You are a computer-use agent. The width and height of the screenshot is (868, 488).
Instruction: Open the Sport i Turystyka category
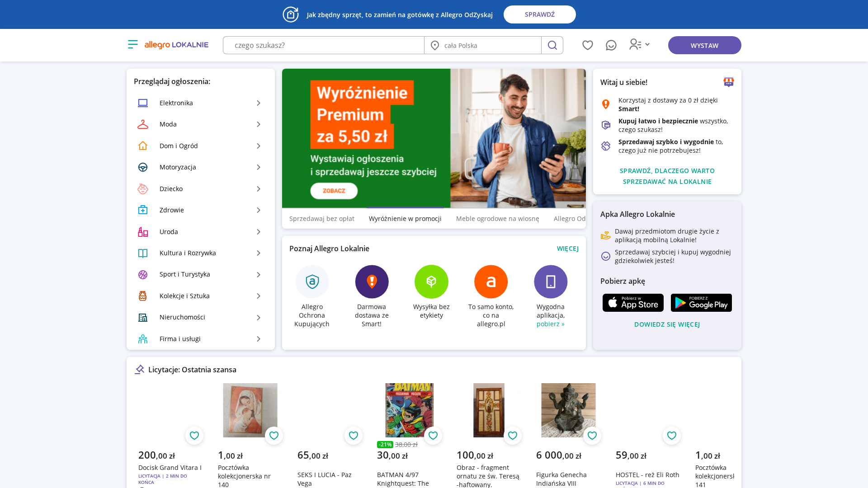[200, 274]
